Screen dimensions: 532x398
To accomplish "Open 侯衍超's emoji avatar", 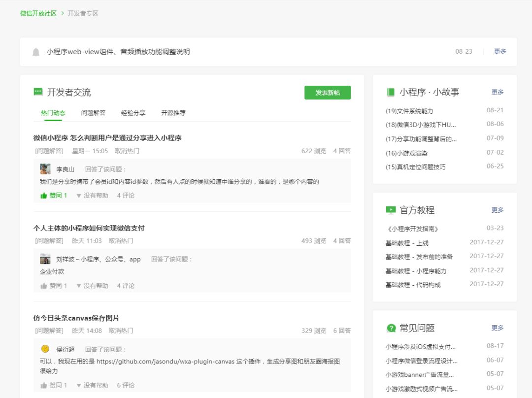I will point(45,349).
